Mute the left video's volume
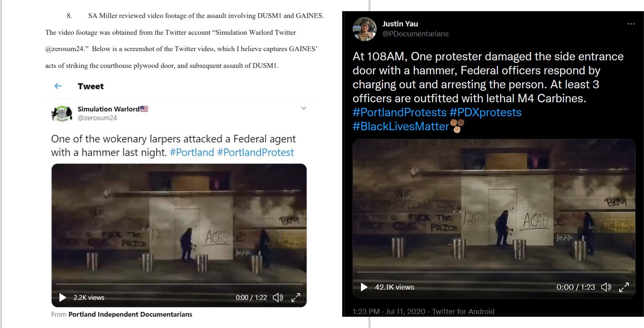Image resolution: width=644 pixels, height=328 pixels. [278, 297]
